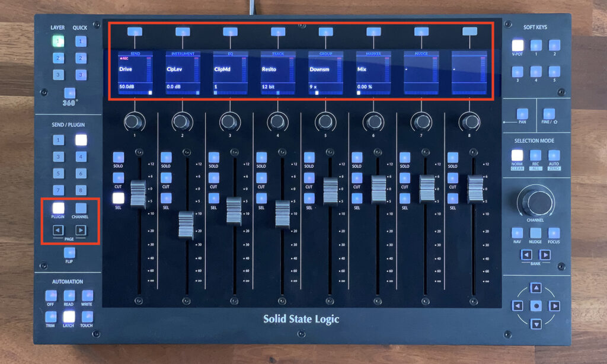Cut channel 1

point(118,178)
